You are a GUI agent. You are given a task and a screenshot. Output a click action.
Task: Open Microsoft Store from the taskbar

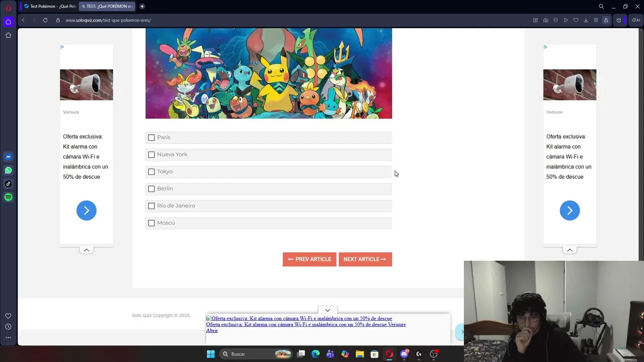point(374,354)
